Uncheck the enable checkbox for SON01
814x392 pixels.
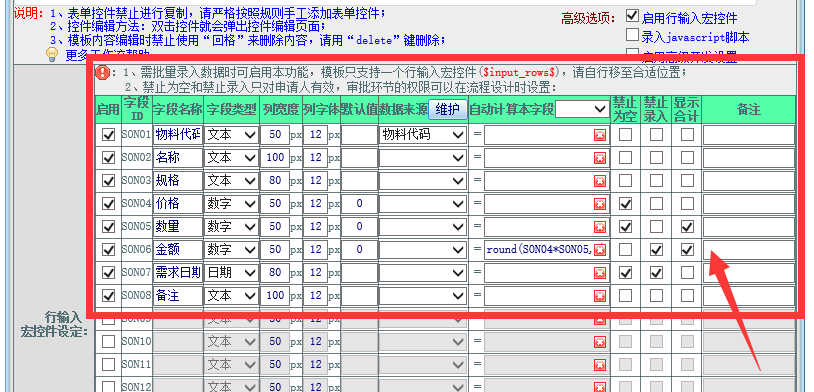(x=108, y=135)
